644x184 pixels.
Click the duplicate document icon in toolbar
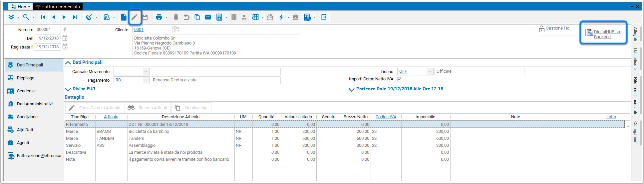[197, 17]
